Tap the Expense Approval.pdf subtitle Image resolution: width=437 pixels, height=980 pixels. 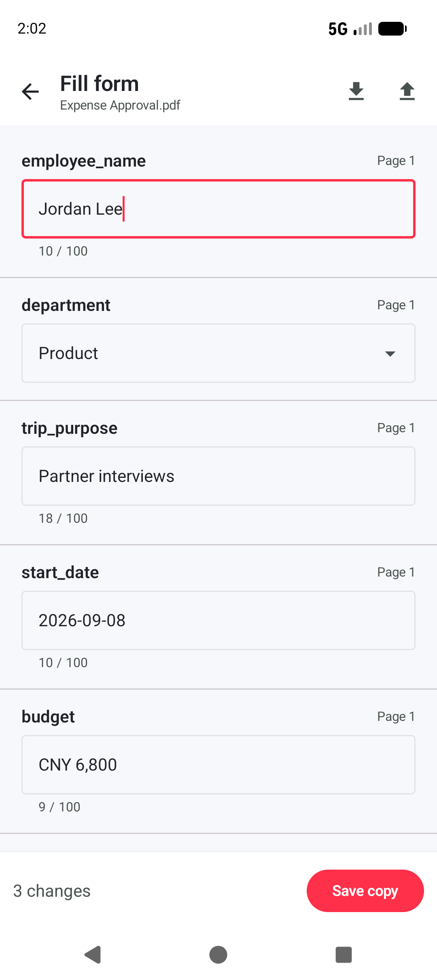(x=120, y=105)
